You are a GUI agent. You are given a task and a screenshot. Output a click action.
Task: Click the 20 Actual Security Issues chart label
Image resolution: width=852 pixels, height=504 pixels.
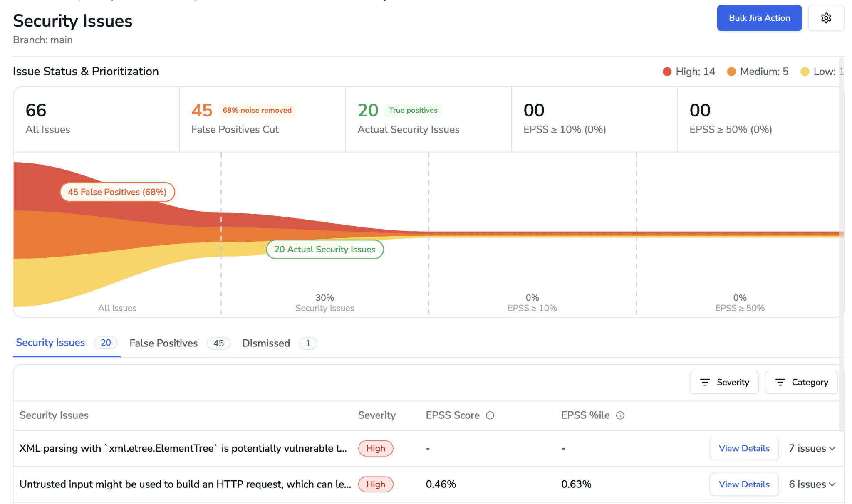324,249
